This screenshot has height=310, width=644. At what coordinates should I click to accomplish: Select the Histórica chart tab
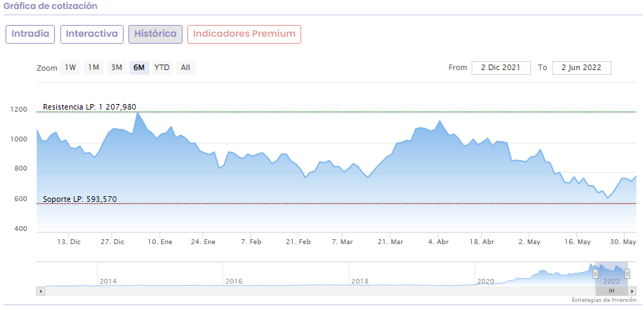(x=155, y=34)
